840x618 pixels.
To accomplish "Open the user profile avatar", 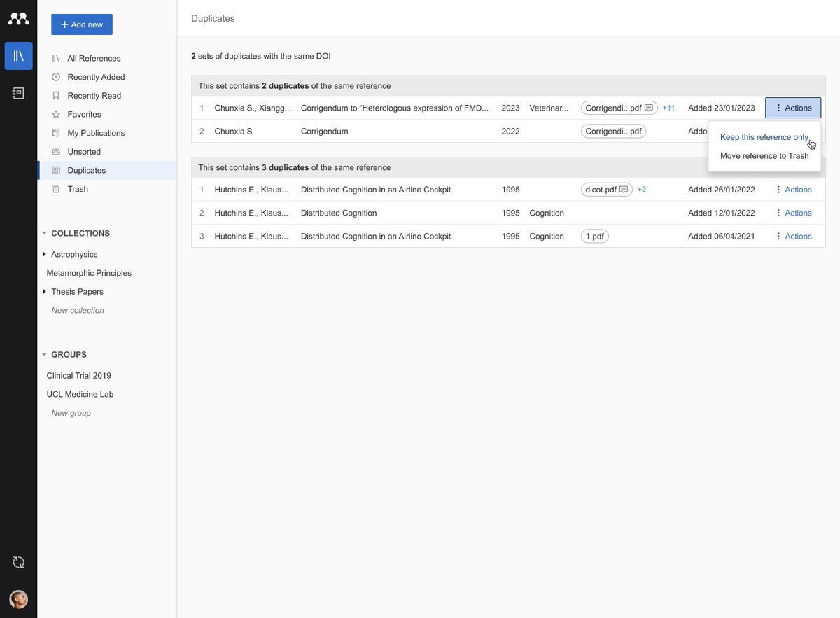I will tap(18, 599).
